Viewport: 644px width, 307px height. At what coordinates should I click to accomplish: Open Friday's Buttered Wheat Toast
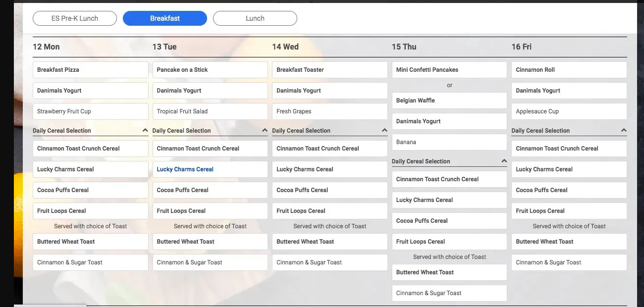pos(569,242)
